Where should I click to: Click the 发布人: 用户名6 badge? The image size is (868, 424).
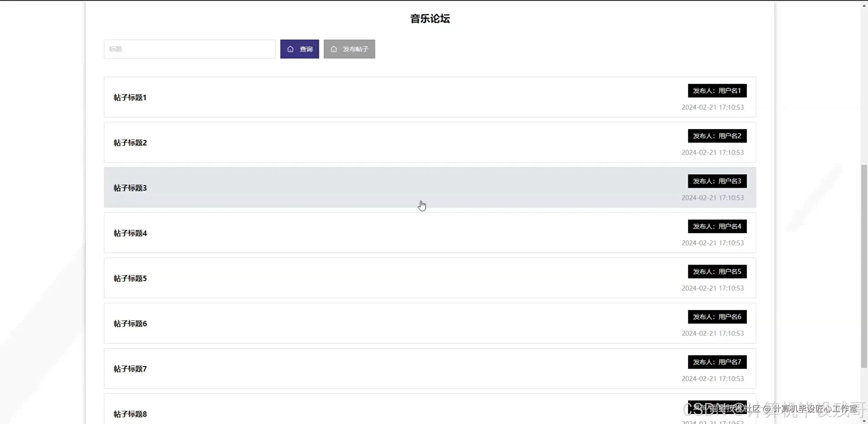point(717,317)
